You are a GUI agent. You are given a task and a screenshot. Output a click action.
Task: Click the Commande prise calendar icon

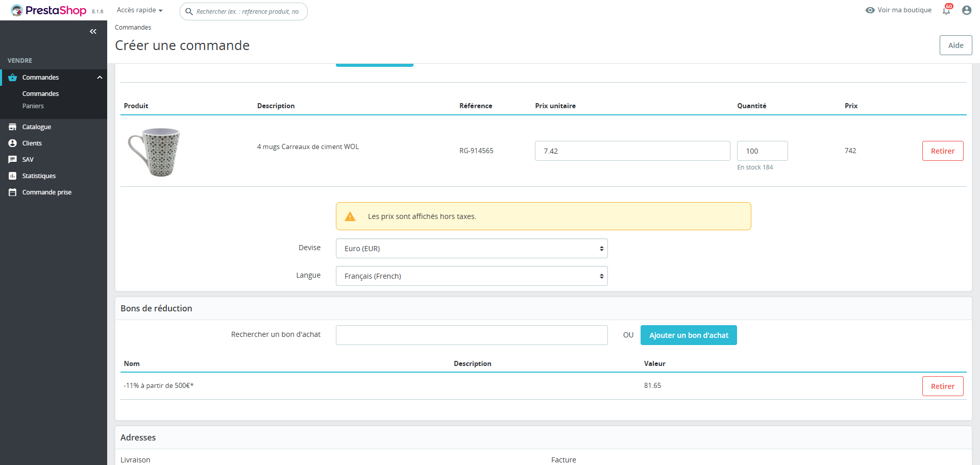click(13, 192)
